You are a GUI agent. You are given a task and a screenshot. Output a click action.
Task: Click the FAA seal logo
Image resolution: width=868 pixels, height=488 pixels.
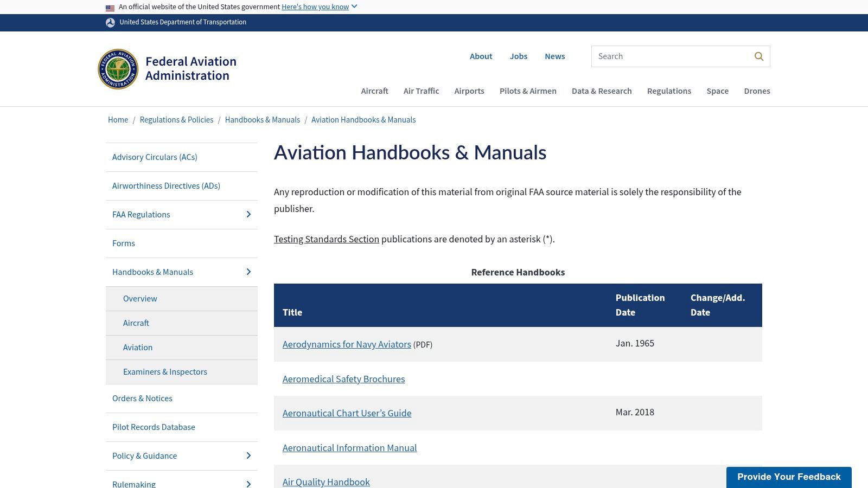coord(118,69)
